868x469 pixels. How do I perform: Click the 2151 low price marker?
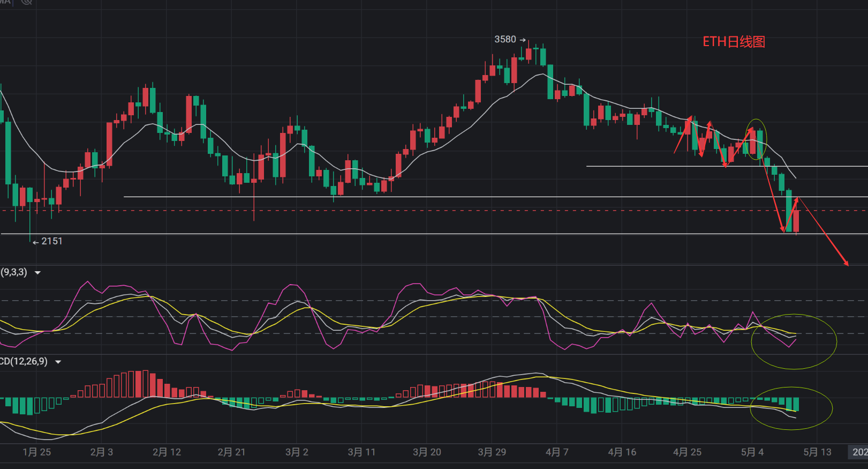[x=51, y=241]
